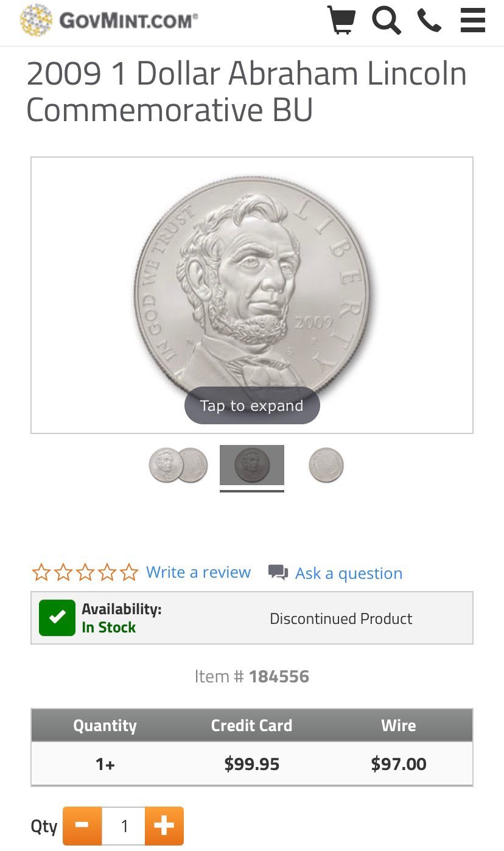The image size is (504, 851).
Task: Tap the search magnifier icon
Action: pyautogui.click(x=387, y=20)
